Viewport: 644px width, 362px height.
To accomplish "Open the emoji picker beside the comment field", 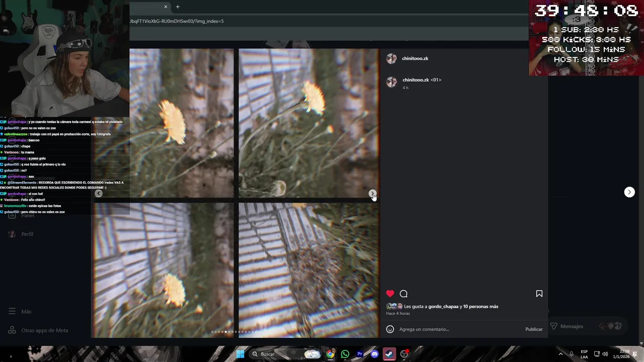I will 390,329.
